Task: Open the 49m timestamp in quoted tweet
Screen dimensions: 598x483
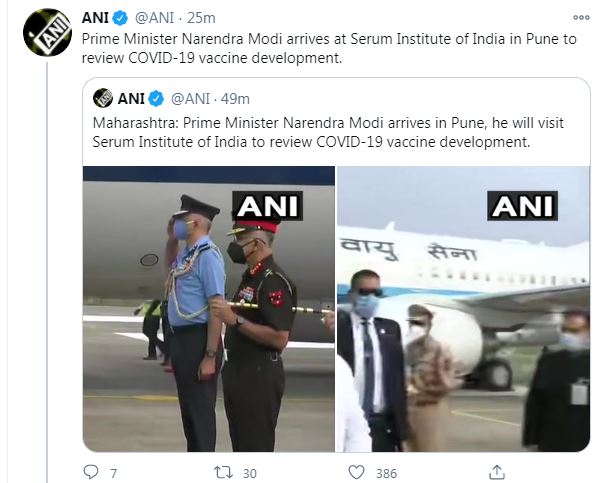Action: [235, 99]
